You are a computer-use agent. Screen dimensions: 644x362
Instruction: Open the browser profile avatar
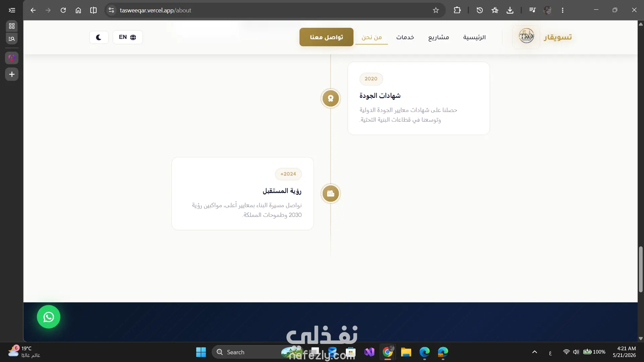547,10
